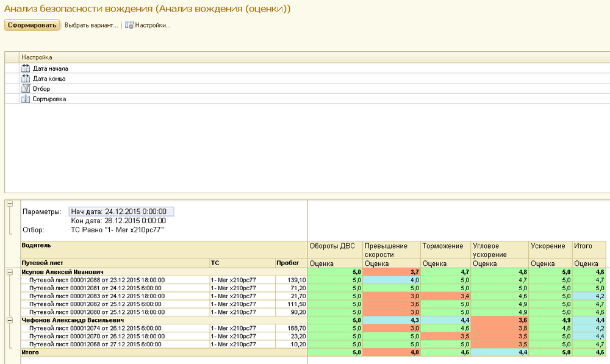
Task: Collapse the Чефонов Александр Васильевич group
Action: tap(10, 321)
